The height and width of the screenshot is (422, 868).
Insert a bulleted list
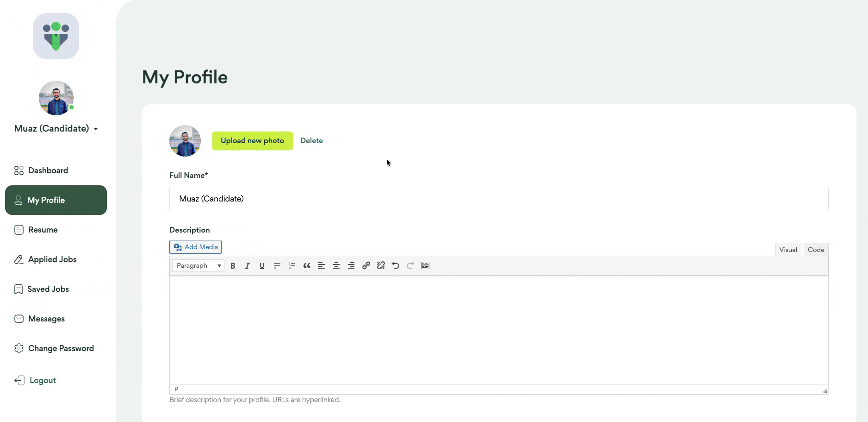(277, 265)
